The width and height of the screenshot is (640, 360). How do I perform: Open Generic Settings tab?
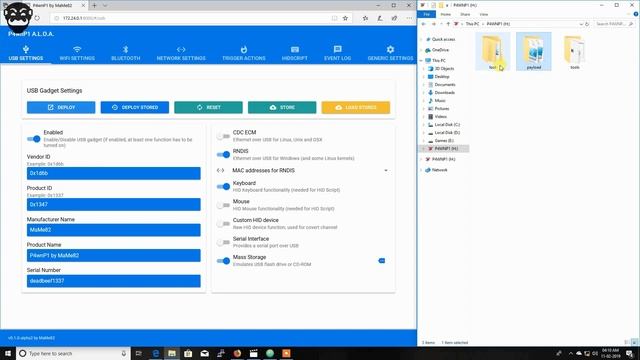click(x=391, y=53)
